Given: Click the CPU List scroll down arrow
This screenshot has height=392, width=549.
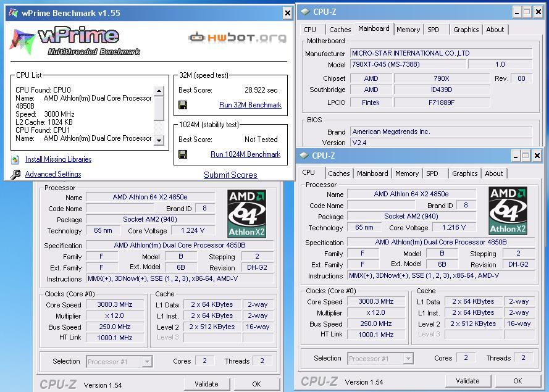Looking at the screenshot, I should (159, 140).
